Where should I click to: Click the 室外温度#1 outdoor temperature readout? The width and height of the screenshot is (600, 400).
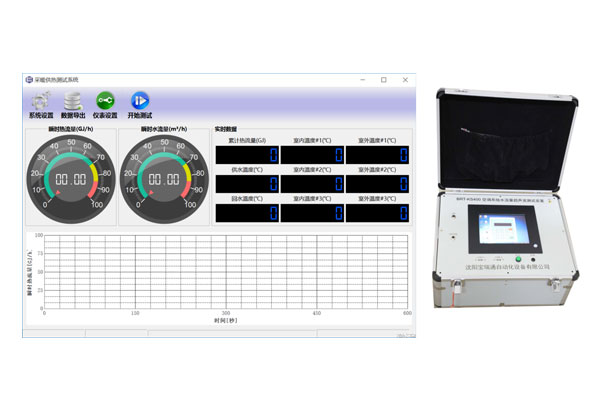(x=378, y=155)
